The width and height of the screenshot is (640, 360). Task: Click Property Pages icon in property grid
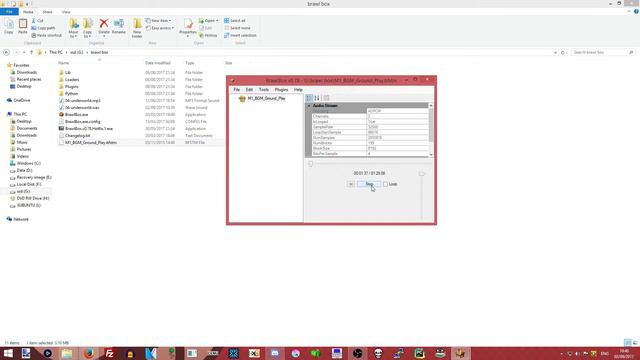tap(326, 98)
